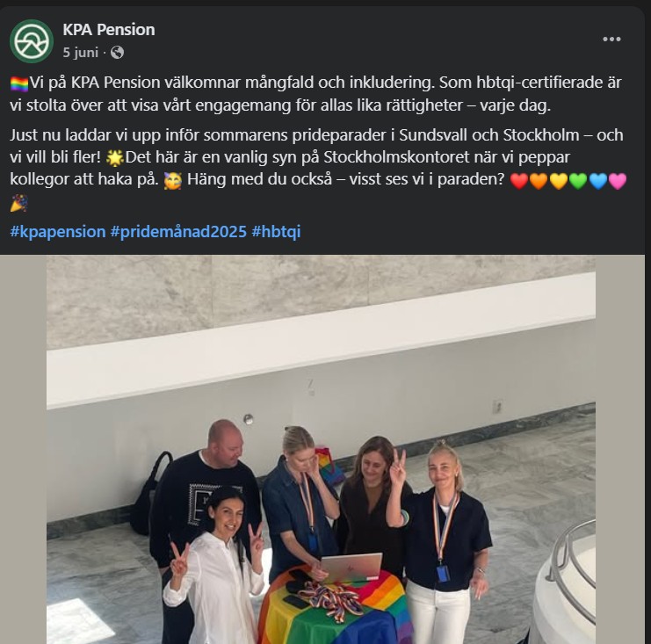Click the laptop on the rainbow table in photo
Screen dimensions: 651x644
tap(351, 568)
